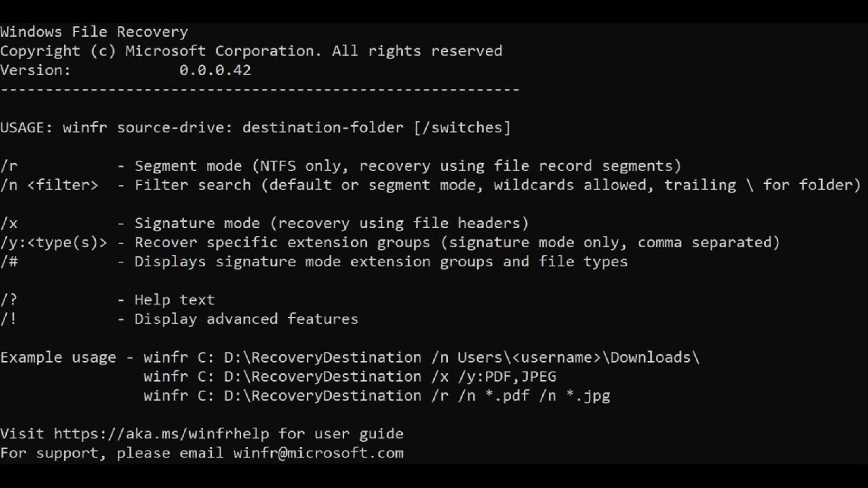Click the https://aka.ms/winfrhelp user guide link
868x488 pixels.
pos(161,434)
